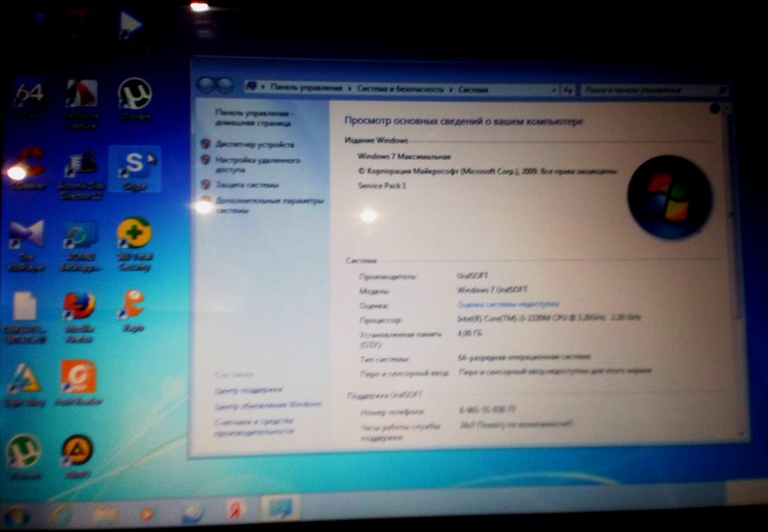This screenshot has height=532, width=768.
Task: Launch Mozilla Firefox from the desktop
Action: (80, 318)
